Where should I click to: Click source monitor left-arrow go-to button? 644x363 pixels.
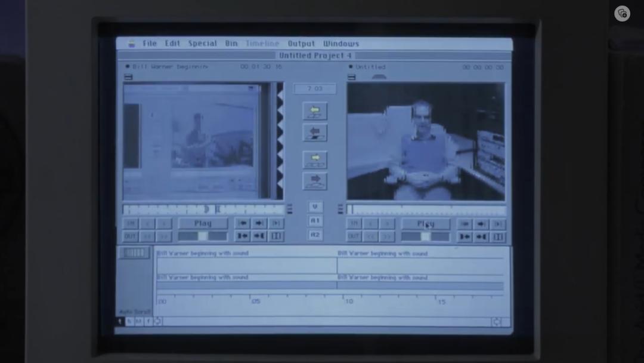242,223
